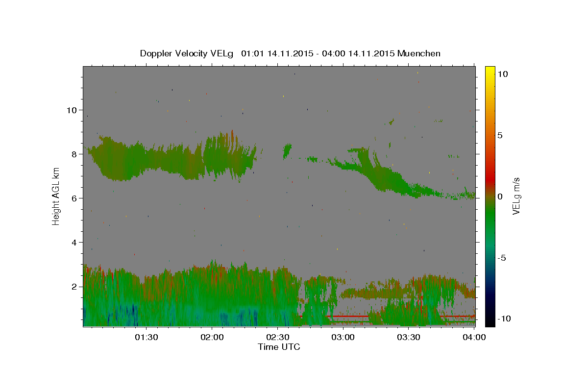The height and width of the screenshot is (392, 588).
Task: Click the colorbar tick label -10
Action: (504, 318)
